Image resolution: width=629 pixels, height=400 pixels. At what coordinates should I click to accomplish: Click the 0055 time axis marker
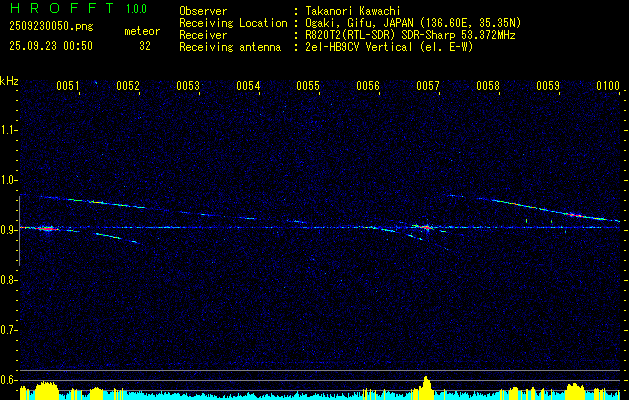308,86
